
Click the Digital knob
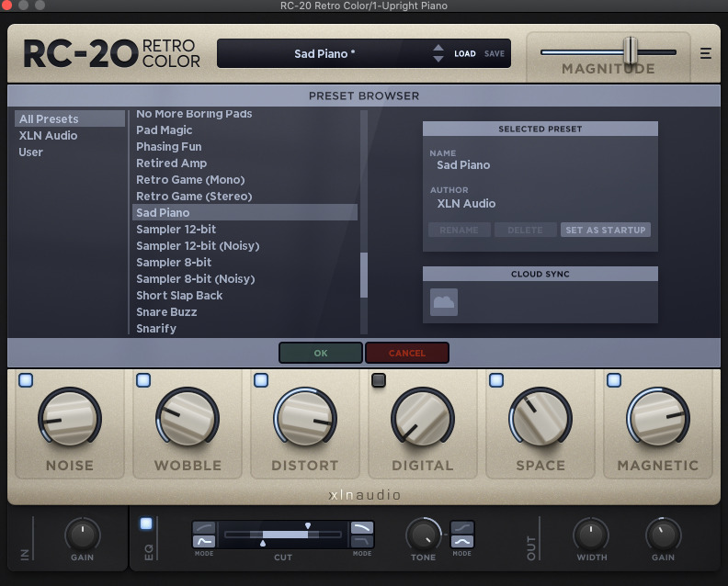tap(423, 418)
